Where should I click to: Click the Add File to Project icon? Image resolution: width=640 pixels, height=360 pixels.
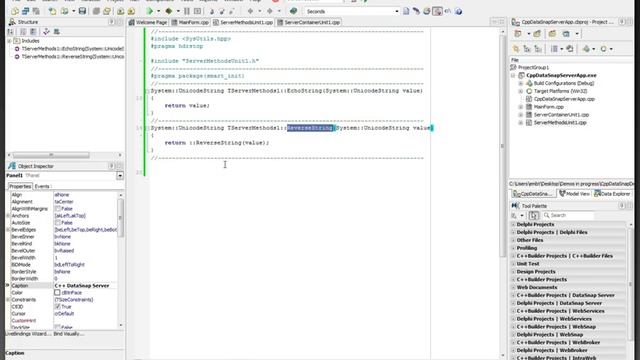[121, 11]
